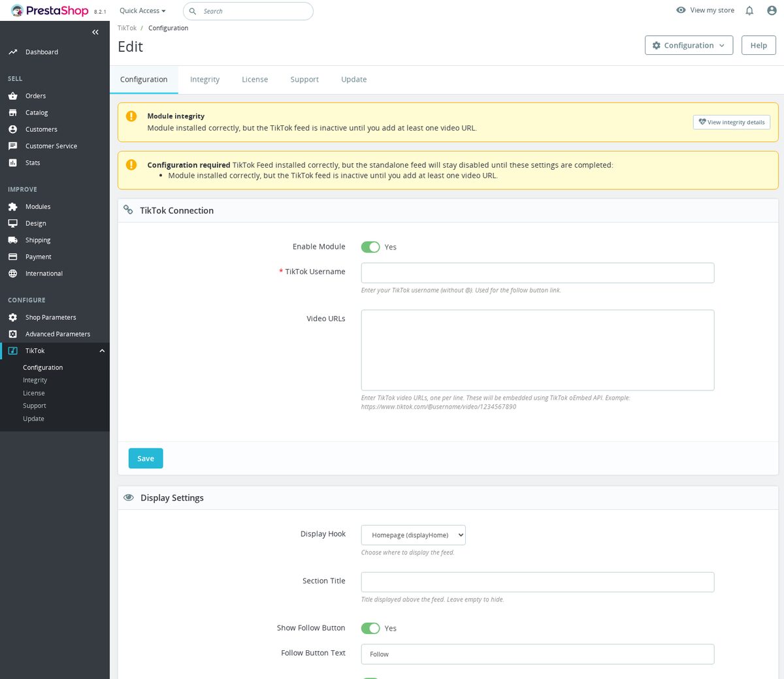Screen dimensions: 784x679
Task: Click the Payment card icon
Action: click(x=12, y=257)
